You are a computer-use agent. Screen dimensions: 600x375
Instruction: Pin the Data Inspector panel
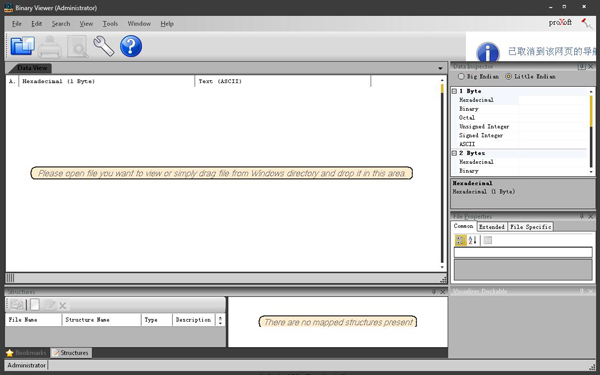point(582,66)
